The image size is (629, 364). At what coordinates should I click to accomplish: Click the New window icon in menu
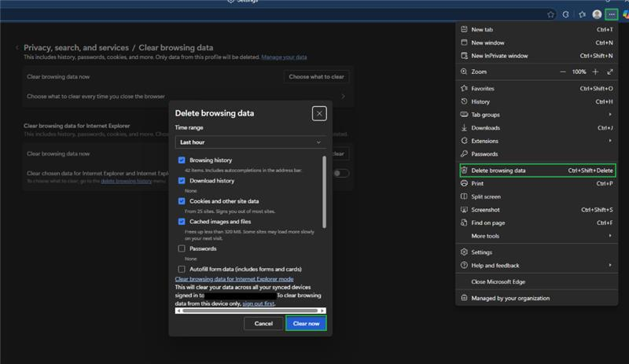tap(464, 42)
